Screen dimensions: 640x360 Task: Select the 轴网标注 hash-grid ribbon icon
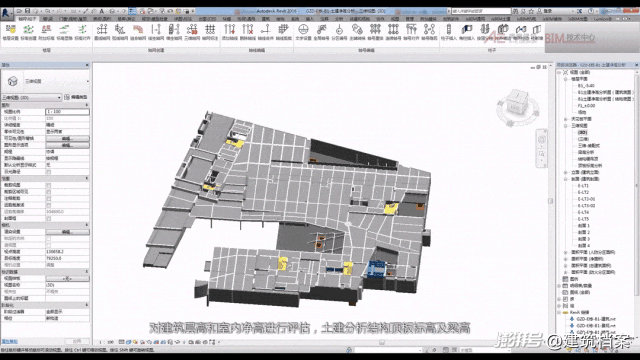[210, 29]
